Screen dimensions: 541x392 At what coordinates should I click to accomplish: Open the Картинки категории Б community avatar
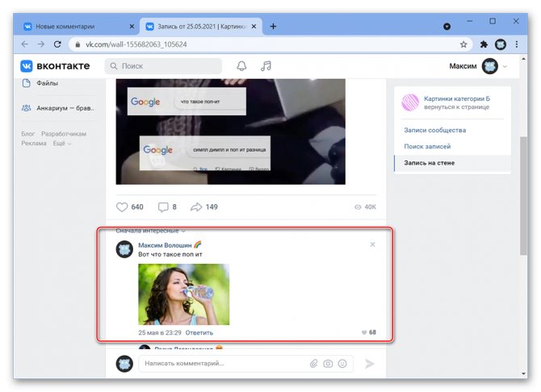(x=410, y=102)
